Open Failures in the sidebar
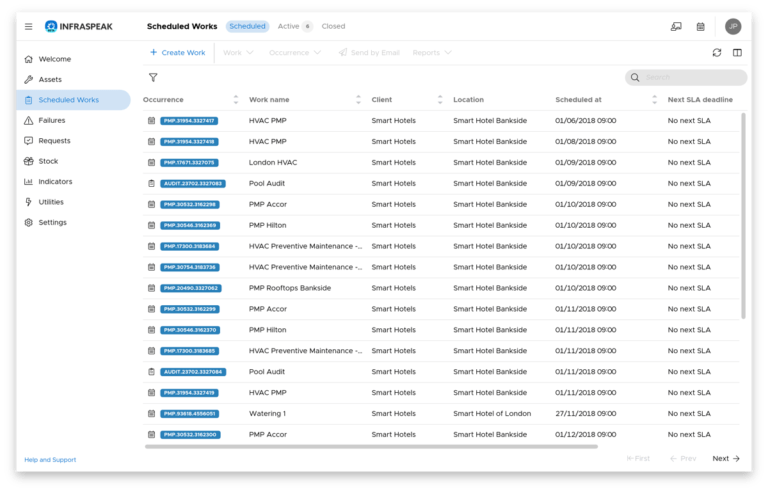This screenshot has height=492, width=768. tap(52, 120)
